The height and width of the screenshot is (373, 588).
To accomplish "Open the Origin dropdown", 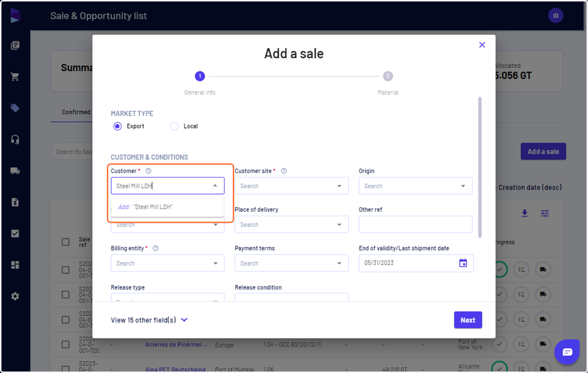I will click(x=416, y=186).
